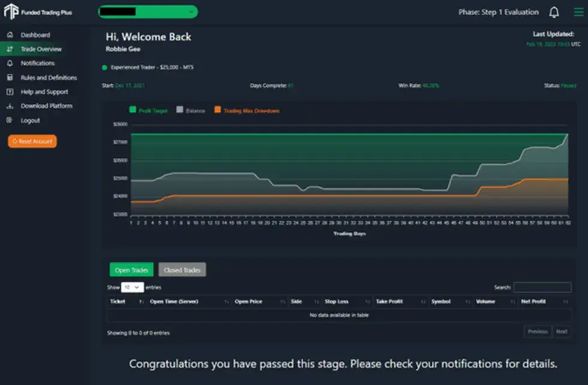
Task: Toggle the Balance legend swatch
Action: tap(179, 110)
